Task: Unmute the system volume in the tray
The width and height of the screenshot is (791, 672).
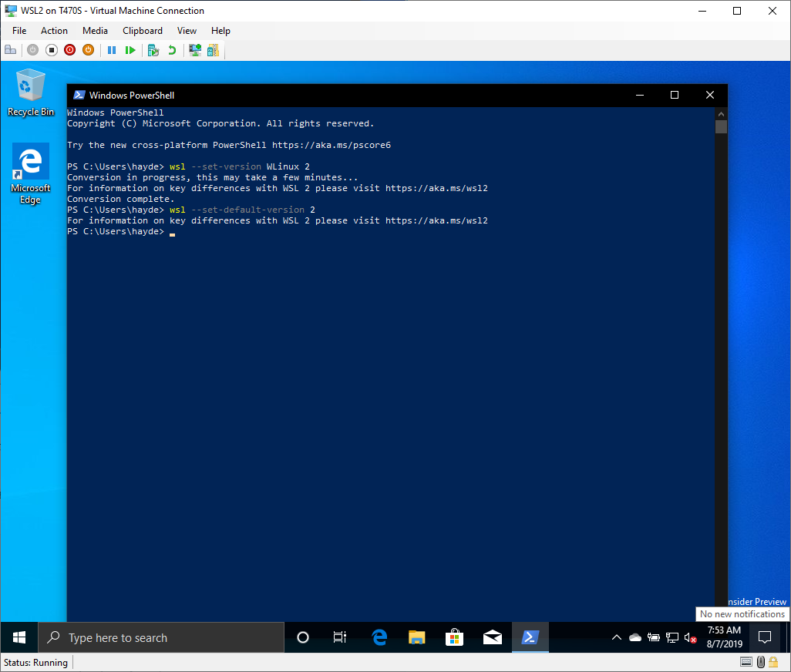Action: pos(690,637)
